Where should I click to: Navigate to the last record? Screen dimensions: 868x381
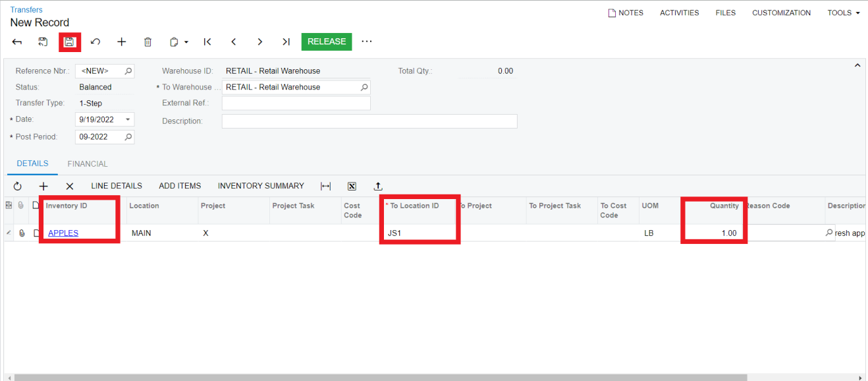pyautogui.click(x=286, y=42)
